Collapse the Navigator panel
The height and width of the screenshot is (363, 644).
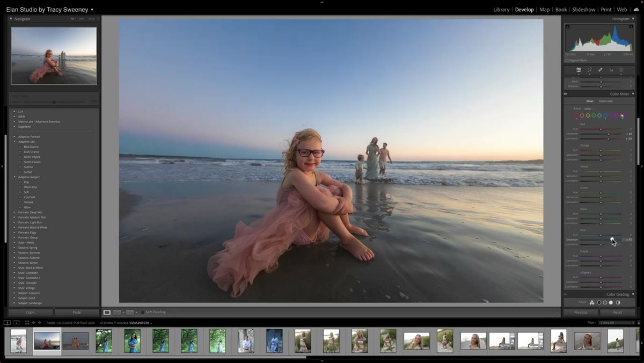pyautogui.click(x=11, y=19)
